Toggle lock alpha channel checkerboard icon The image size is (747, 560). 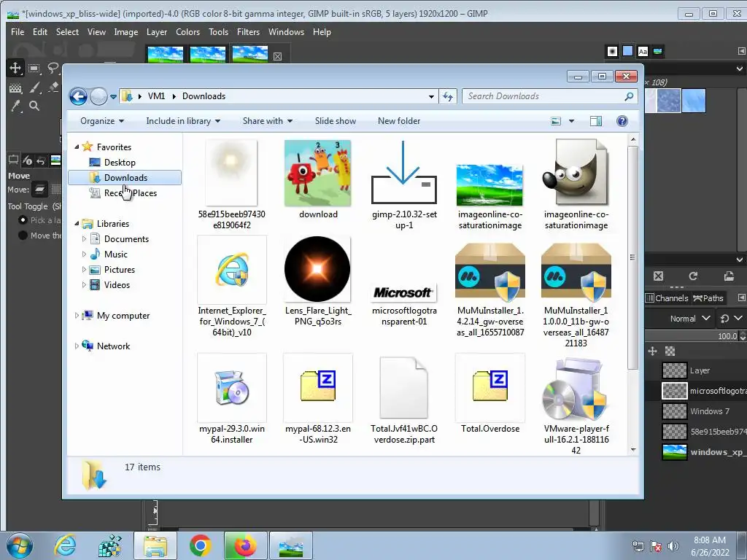click(670, 351)
